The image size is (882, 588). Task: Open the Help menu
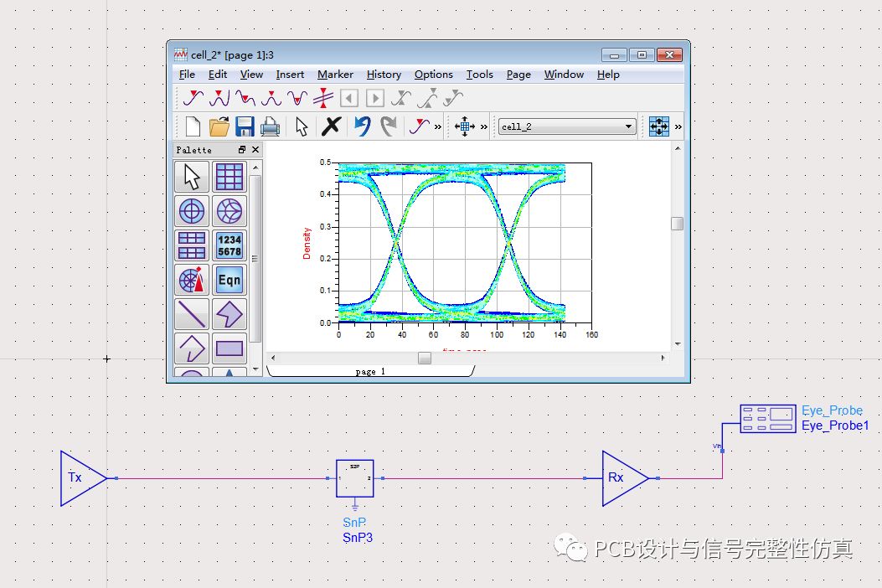[x=608, y=75]
